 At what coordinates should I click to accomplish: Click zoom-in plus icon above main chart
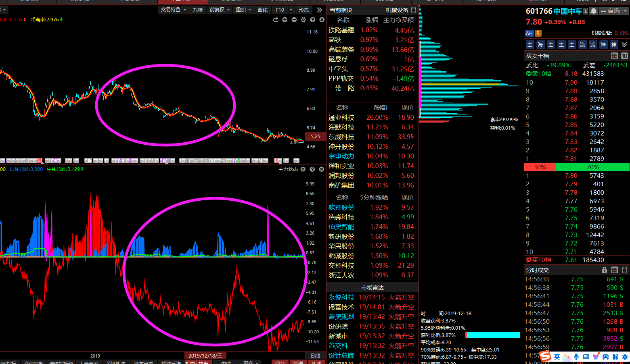(285, 20)
